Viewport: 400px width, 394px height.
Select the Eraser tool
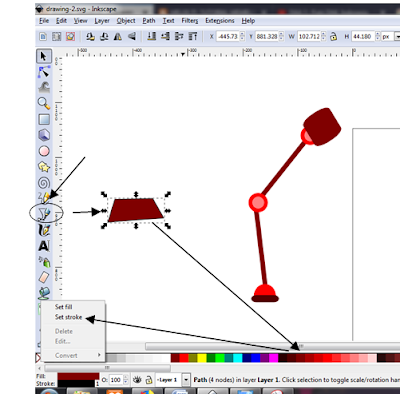tap(44, 277)
